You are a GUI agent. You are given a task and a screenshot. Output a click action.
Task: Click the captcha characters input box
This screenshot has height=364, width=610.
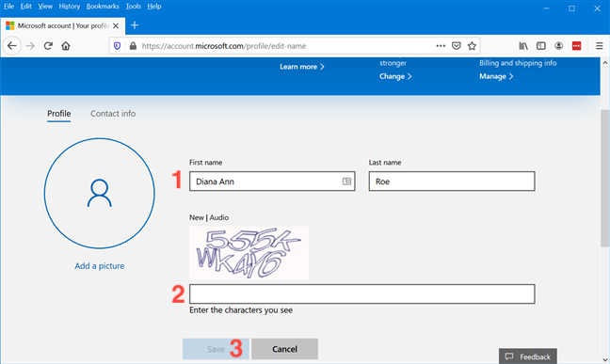[361, 293]
